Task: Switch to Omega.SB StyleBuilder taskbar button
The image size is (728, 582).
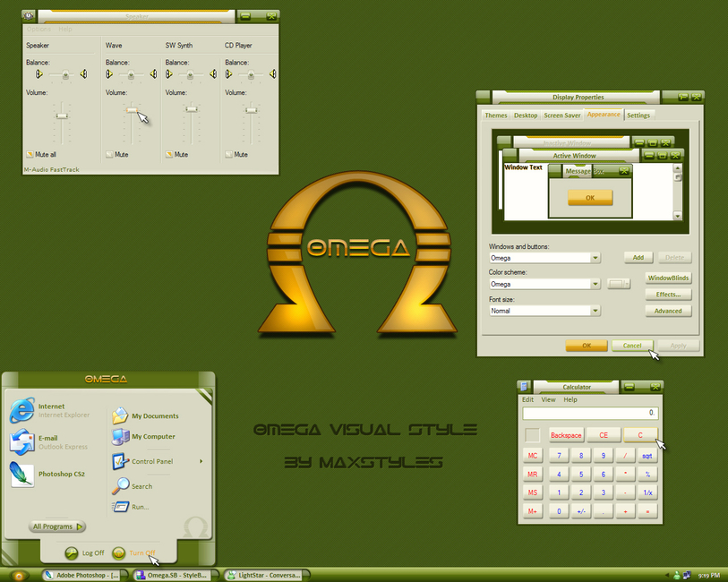Action: click(176, 576)
